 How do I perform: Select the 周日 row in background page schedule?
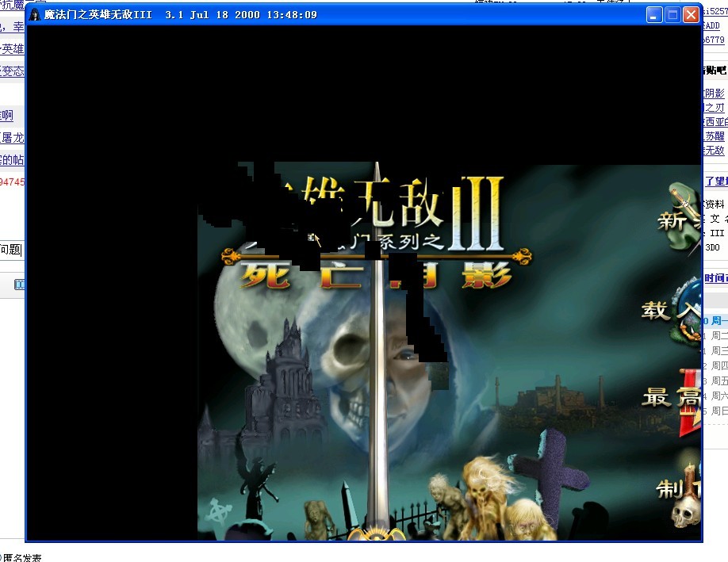[715, 411]
